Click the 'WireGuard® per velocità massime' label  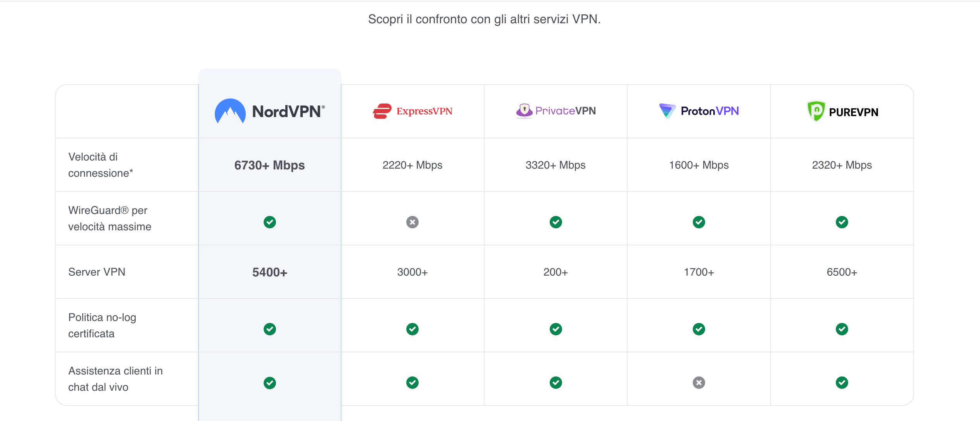(110, 218)
